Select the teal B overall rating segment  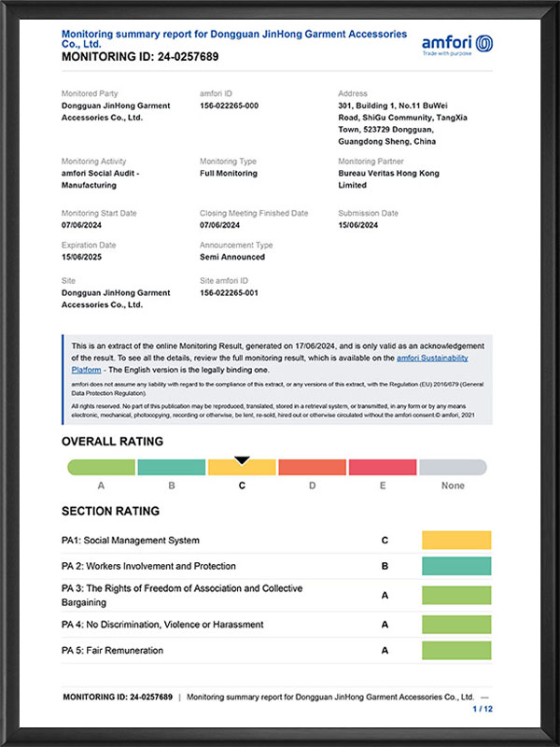pos(172,468)
